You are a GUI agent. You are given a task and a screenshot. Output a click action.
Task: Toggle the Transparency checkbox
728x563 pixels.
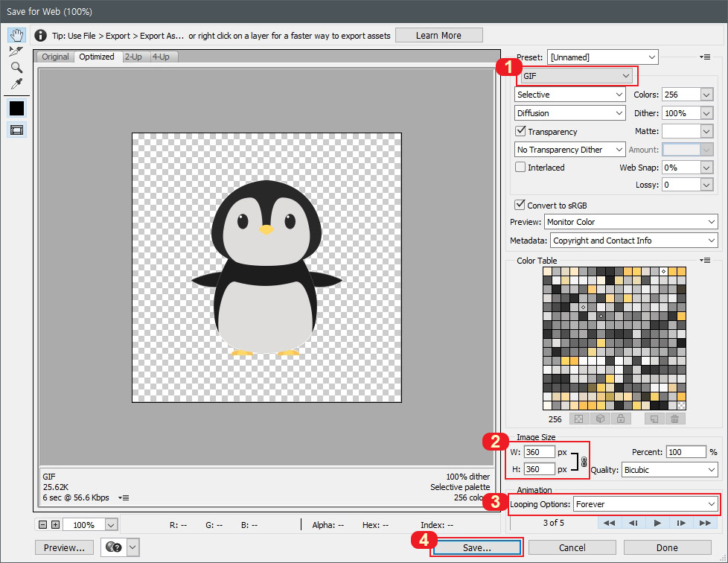pos(520,131)
